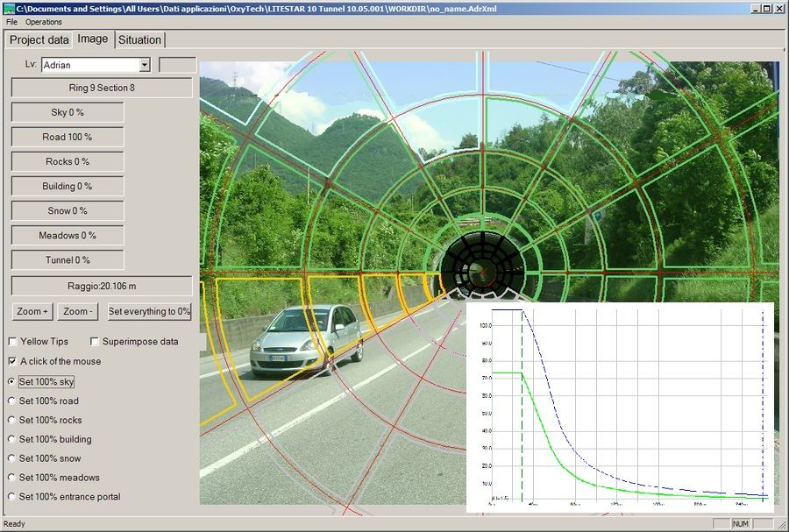Select the Set 100% road radio button
The width and height of the screenshot is (789, 532).
[11, 401]
